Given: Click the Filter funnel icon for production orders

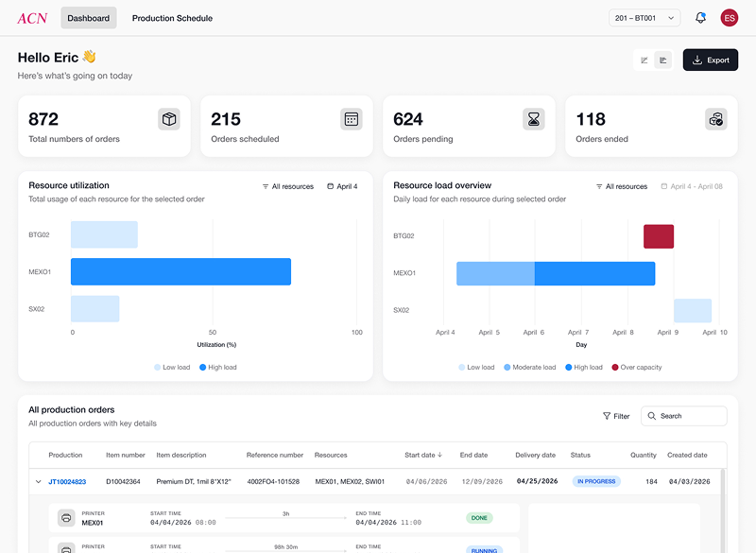Looking at the screenshot, I should tap(607, 416).
